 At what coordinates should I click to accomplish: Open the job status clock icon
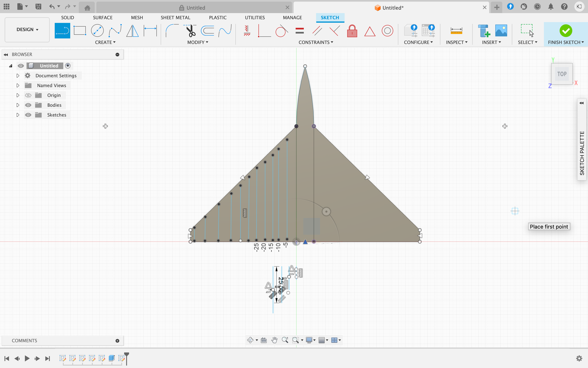pyautogui.click(x=537, y=7)
